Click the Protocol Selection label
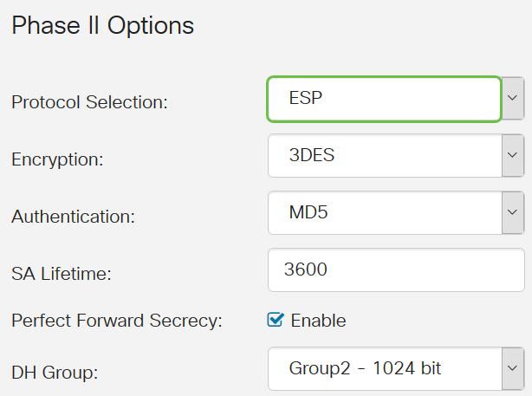Viewport: 532px width, 396px height. [89, 102]
